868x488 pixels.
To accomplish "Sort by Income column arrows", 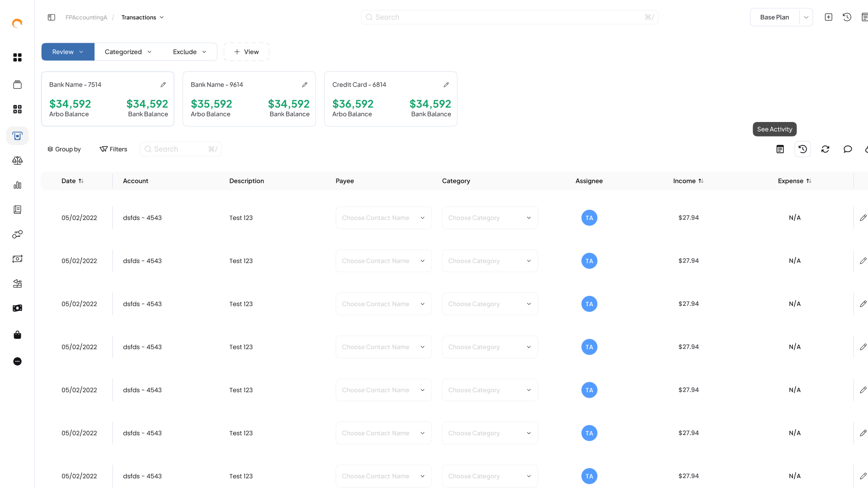I will 701,181.
